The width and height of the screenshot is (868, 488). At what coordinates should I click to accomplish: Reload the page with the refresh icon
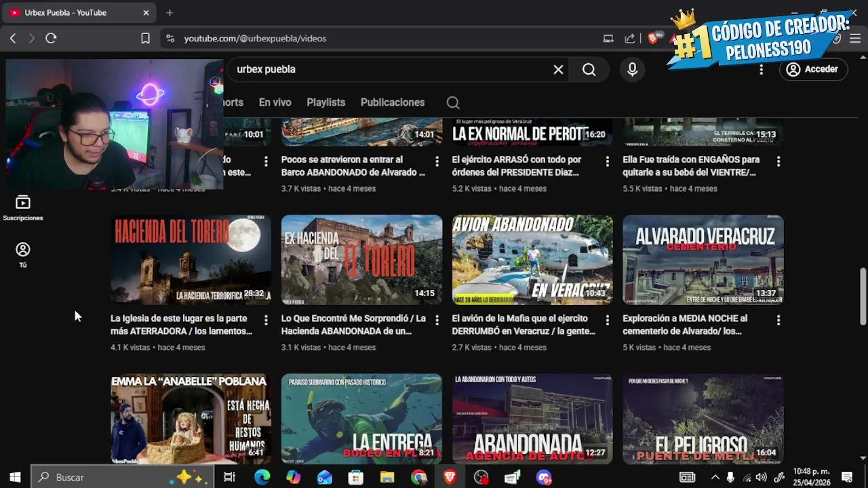click(x=51, y=39)
